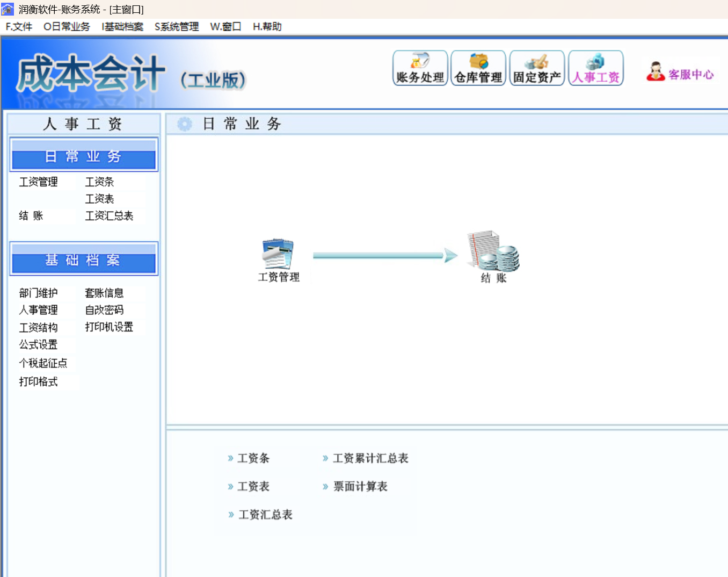Open 打印机设置 in the sidebar
This screenshot has width=728, height=577.
[109, 327]
